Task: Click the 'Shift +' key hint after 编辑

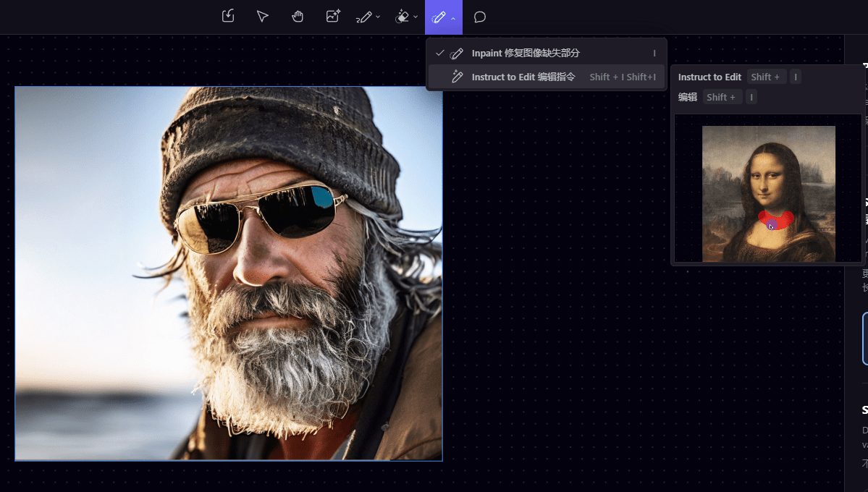Action: [721, 98]
